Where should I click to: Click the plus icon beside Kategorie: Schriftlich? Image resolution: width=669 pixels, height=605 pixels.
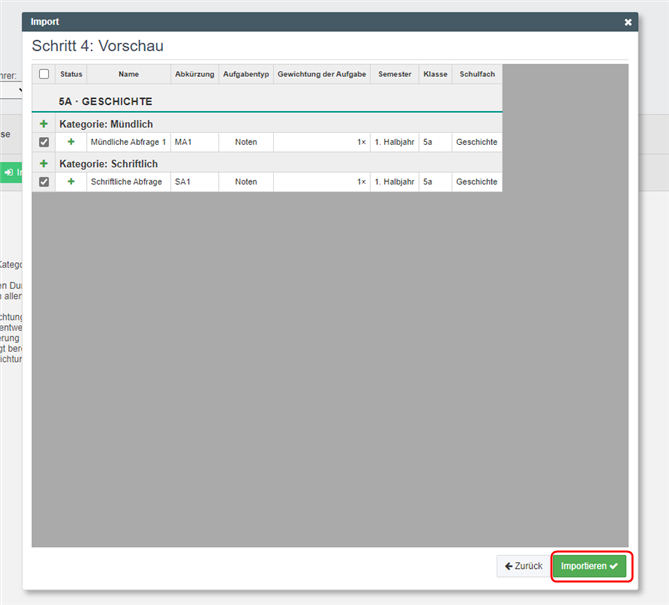click(43, 163)
